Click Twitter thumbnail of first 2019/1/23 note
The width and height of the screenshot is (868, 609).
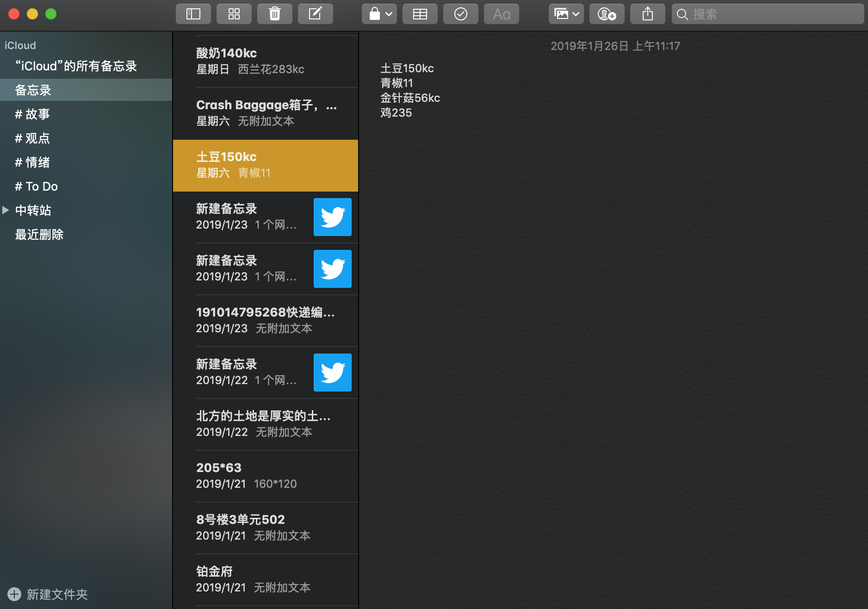pyautogui.click(x=333, y=217)
